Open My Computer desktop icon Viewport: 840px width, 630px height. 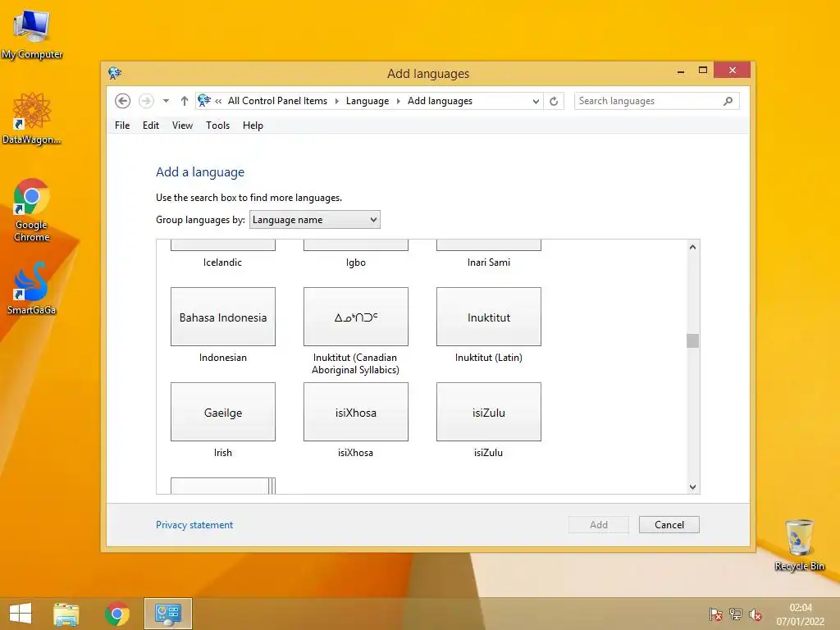pyautogui.click(x=32, y=33)
